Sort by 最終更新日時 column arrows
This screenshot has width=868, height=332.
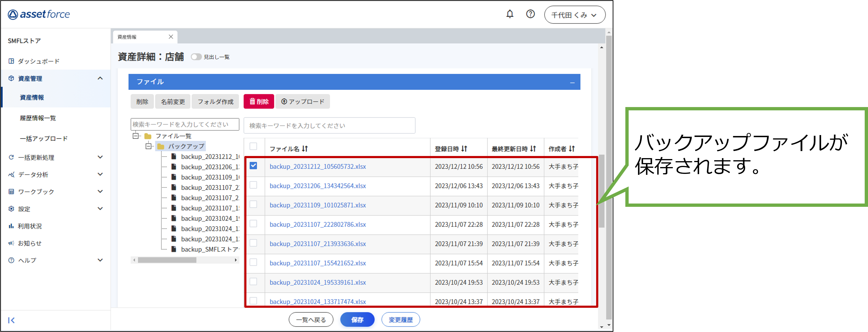533,148
